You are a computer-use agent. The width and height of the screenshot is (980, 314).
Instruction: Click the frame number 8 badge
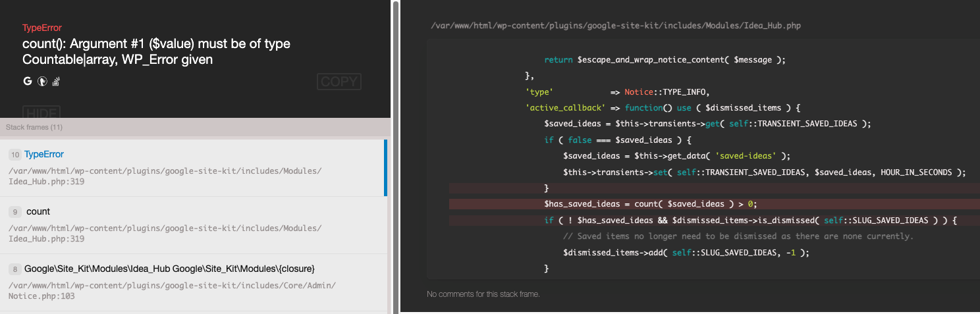point(14,269)
